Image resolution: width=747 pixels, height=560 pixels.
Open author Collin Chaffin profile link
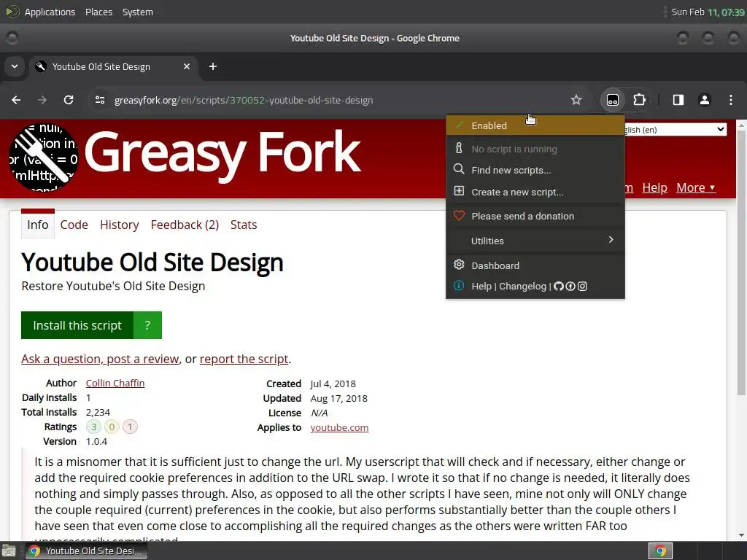(x=115, y=384)
